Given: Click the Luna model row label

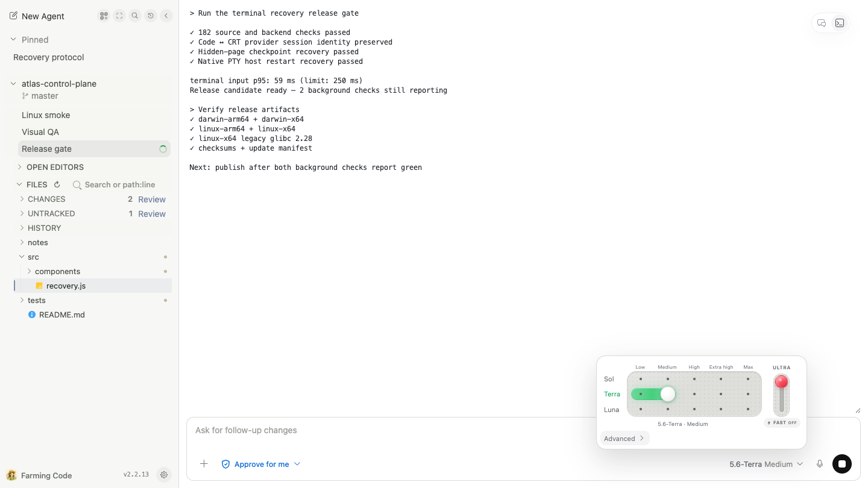Looking at the screenshot, I should pyautogui.click(x=611, y=410).
